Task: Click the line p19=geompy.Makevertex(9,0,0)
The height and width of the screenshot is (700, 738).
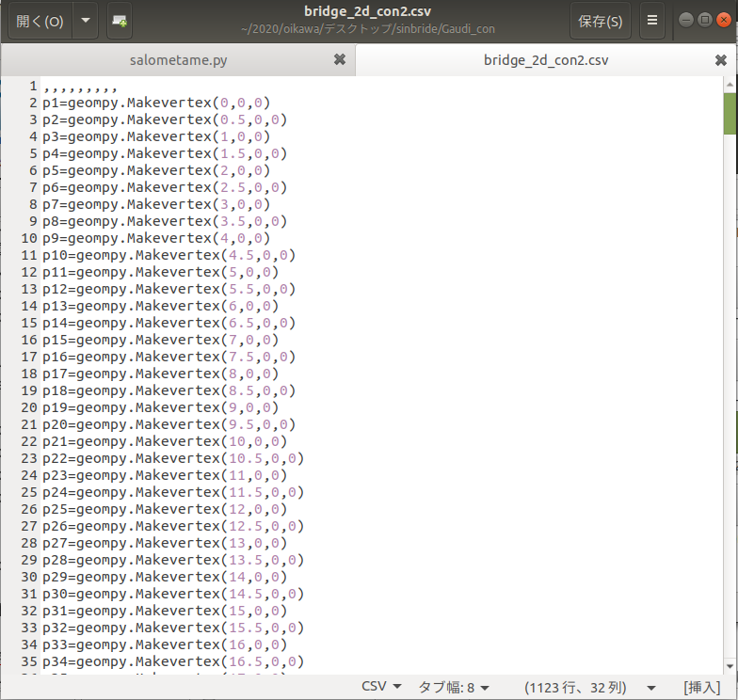Action: pos(160,407)
